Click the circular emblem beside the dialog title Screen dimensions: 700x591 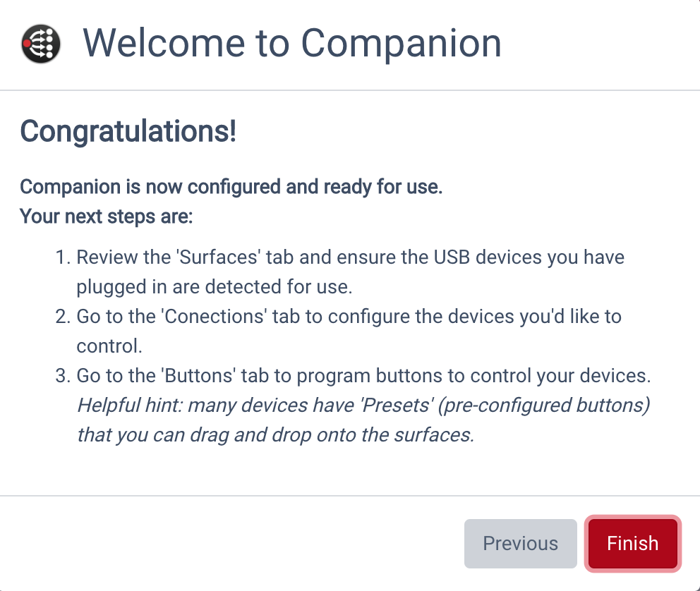[40, 43]
